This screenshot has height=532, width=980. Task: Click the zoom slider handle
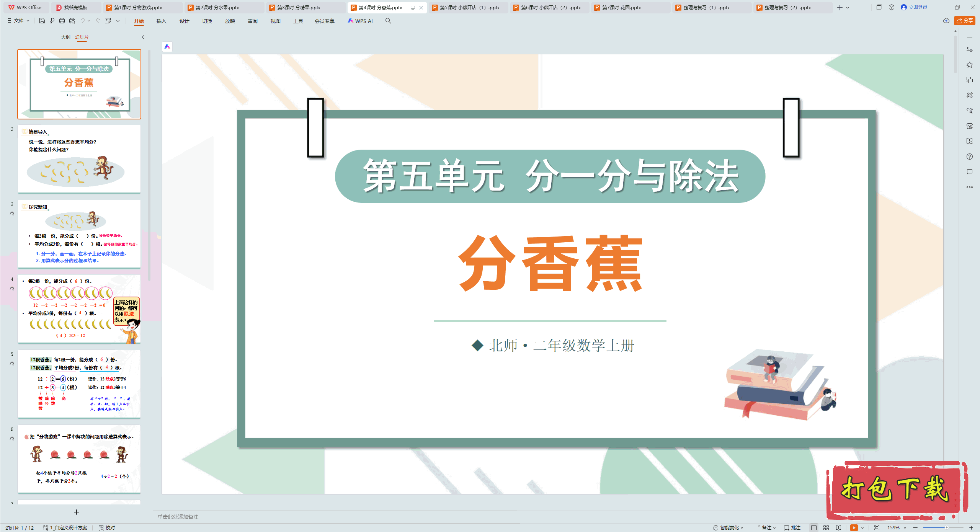946,527
